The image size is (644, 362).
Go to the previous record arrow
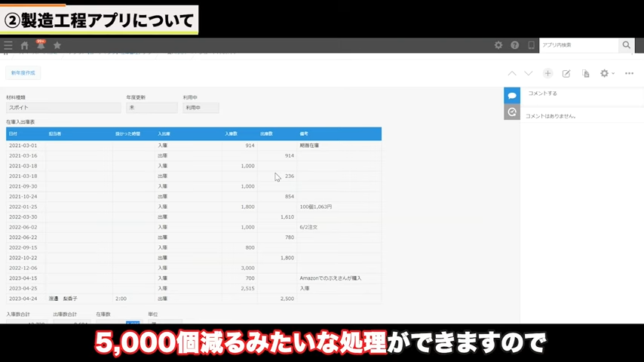pos(512,74)
